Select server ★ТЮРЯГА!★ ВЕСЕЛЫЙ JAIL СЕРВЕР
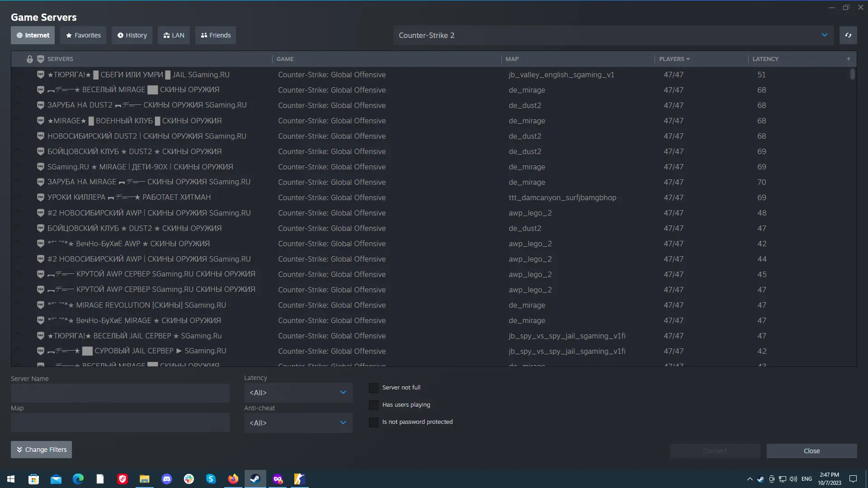The width and height of the screenshot is (868, 488). coord(433,336)
